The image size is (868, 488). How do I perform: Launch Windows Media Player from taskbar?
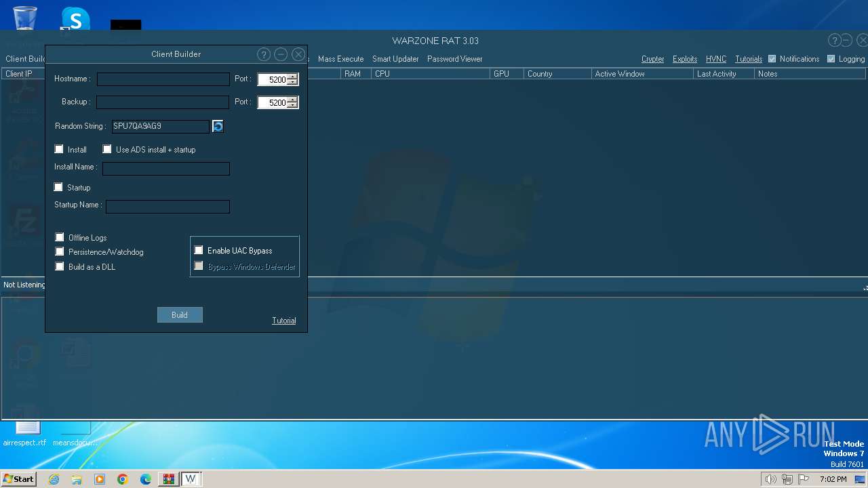coord(100,479)
